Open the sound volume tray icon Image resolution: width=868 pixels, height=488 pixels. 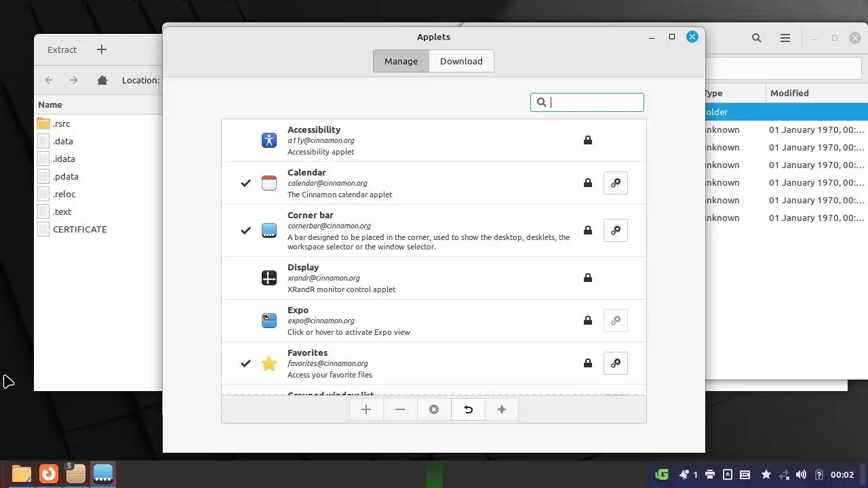pos(801,474)
